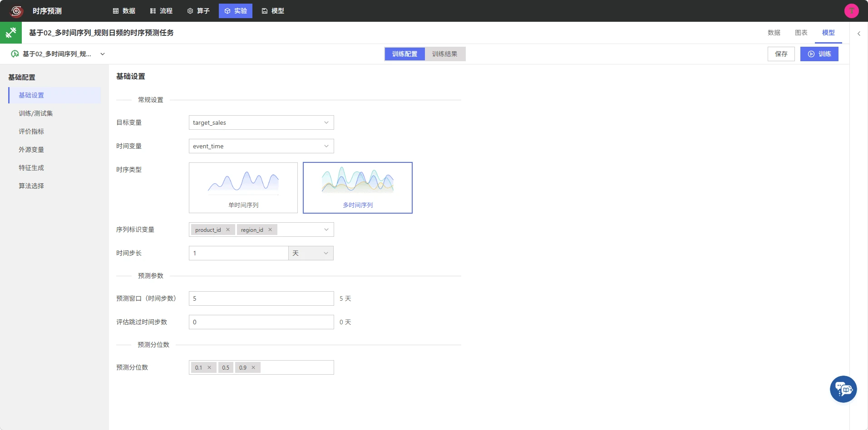The image size is (868, 430).
Task: Select the 多时间序列 series type
Action: (358, 188)
